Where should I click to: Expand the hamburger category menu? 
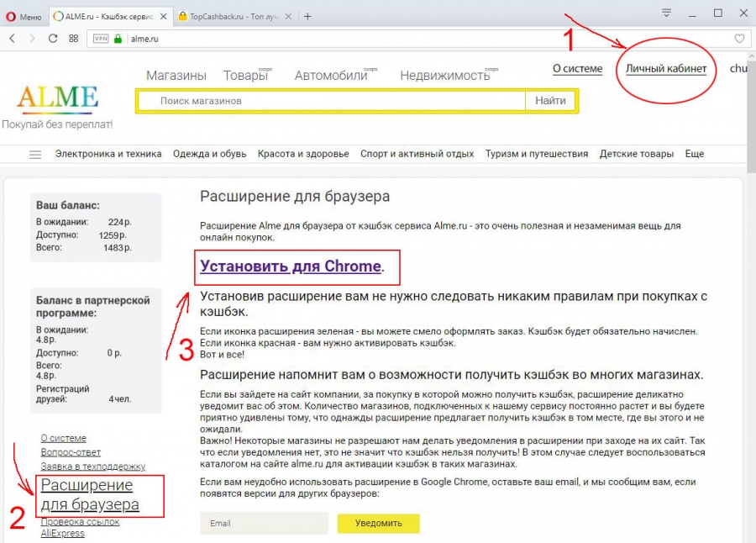click(x=35, y=155)
